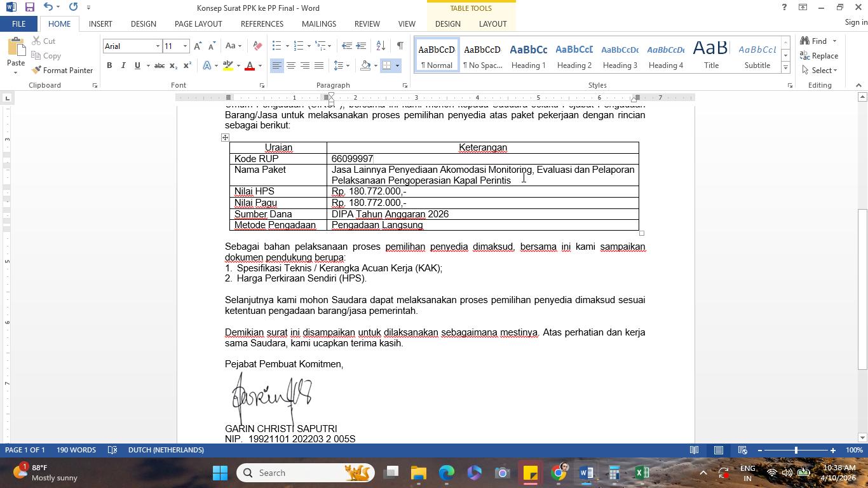Open the Table Tools LAYOUT tab
Image resolution: width=868 pixels, height=488 pixels.
click(492, 24)
